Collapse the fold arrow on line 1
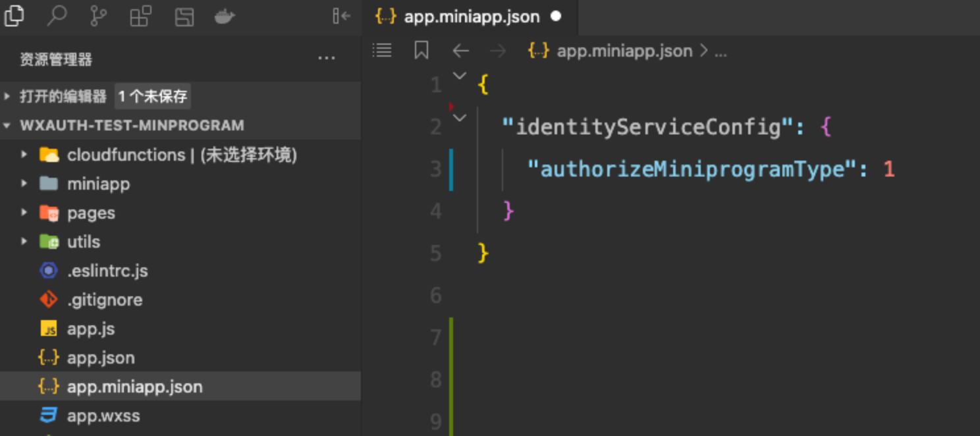The height and width of the screenshot is (436, 980). point(460,76)
